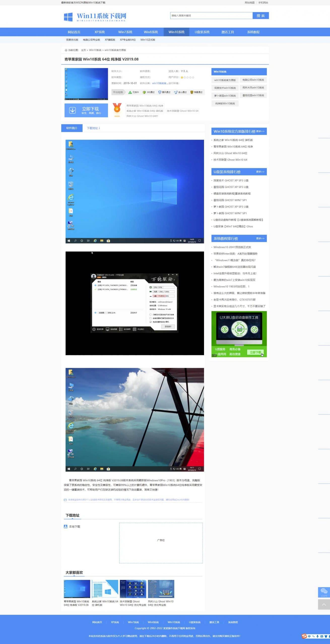Click the 本地下载 blue download icon
330x644 pixels.
point(65,527)
